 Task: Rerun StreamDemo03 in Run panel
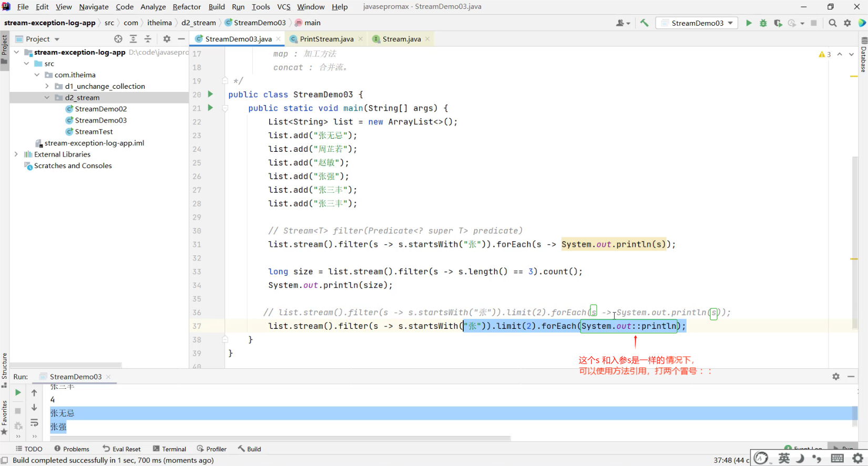[x=18, y=392]
